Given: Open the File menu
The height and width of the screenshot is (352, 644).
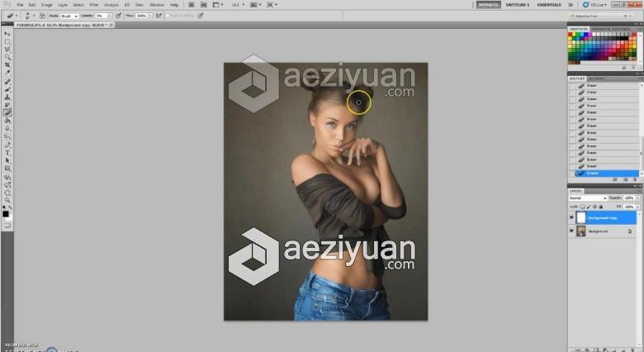Looking at the screenshot, I should tap(20, 5).
